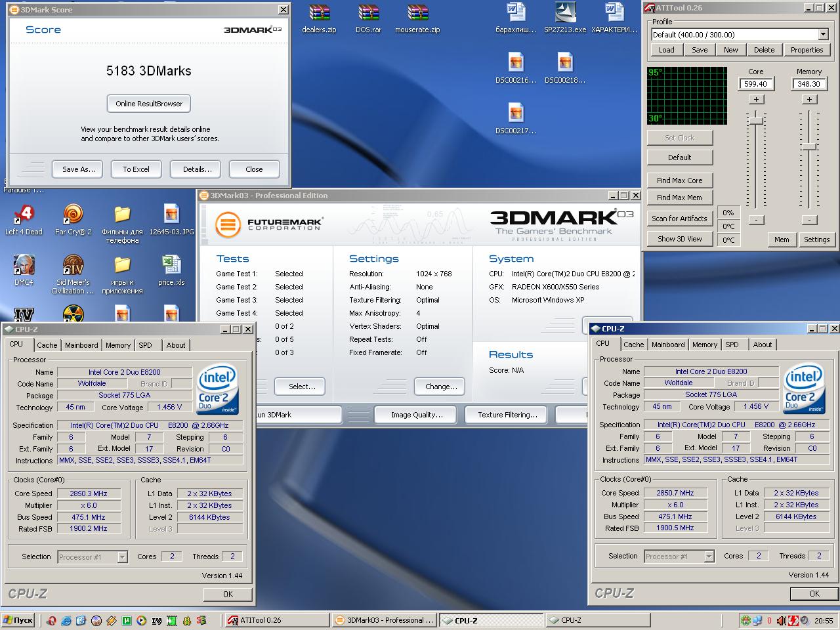
Task: Click Scan for Artifacts in ATITool
Action: (x=679, y=219)
